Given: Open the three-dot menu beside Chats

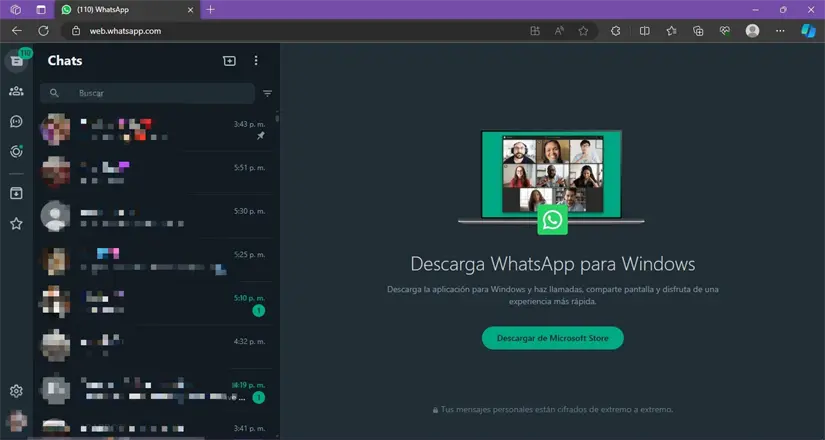Looking at the screenshot, I should (x=256, y=61).
